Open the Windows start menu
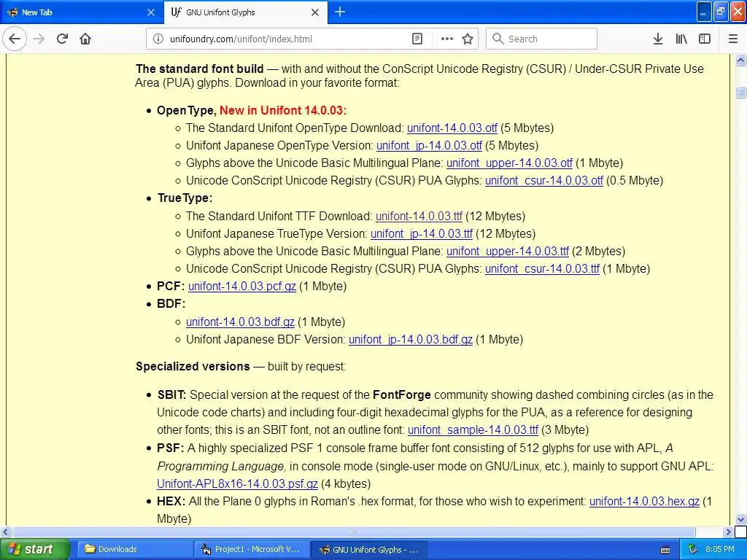 [x=35, y=550]
